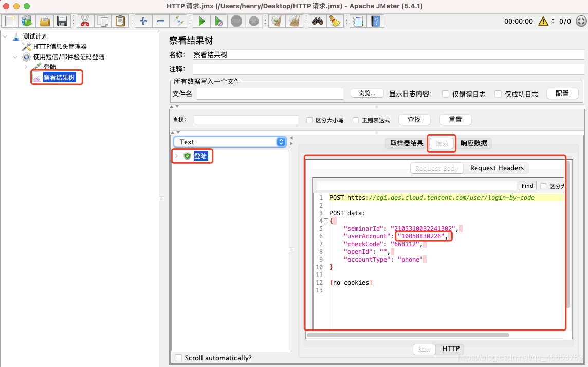The image size is (588, 367).
Task: Select 使用短信/邮件验证码登陆 thread group
Action: pyautogui.click(x=69, y=57)
